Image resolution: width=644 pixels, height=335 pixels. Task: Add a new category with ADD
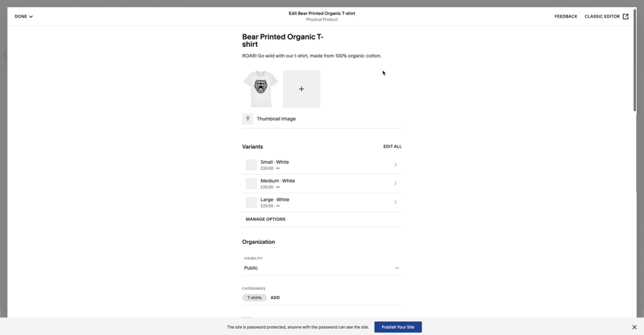click(275, 297)
